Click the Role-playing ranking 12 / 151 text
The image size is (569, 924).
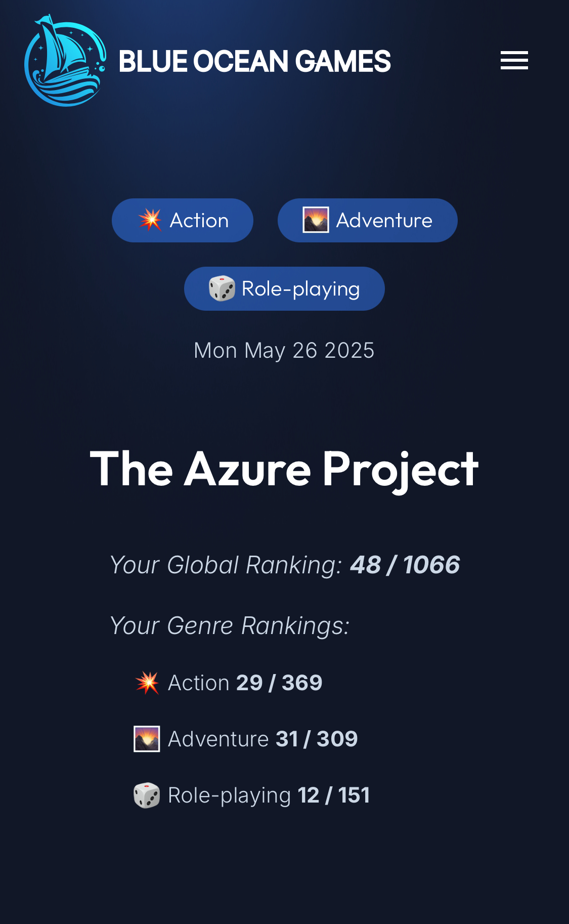coord(334,795)
